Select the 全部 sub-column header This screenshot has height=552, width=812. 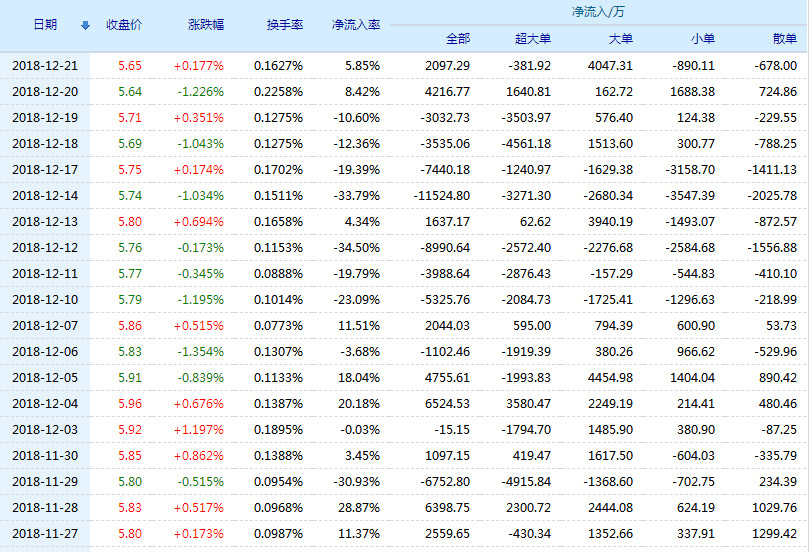click(458, 39)
